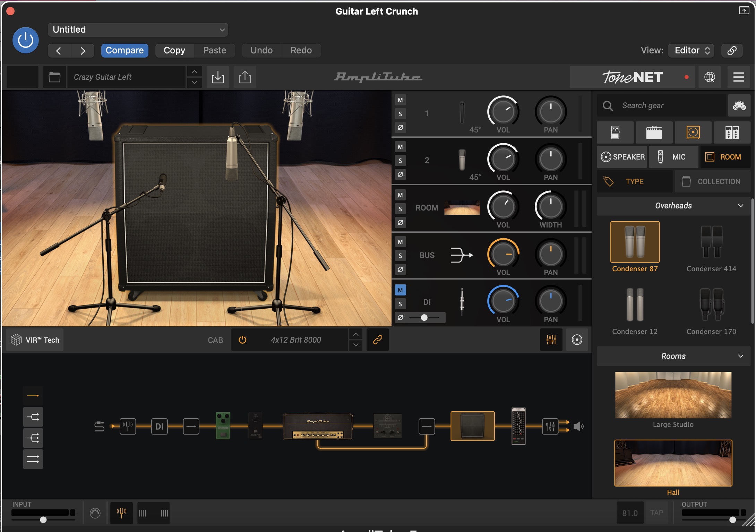Open ToneNET panel

click(633, 77)
